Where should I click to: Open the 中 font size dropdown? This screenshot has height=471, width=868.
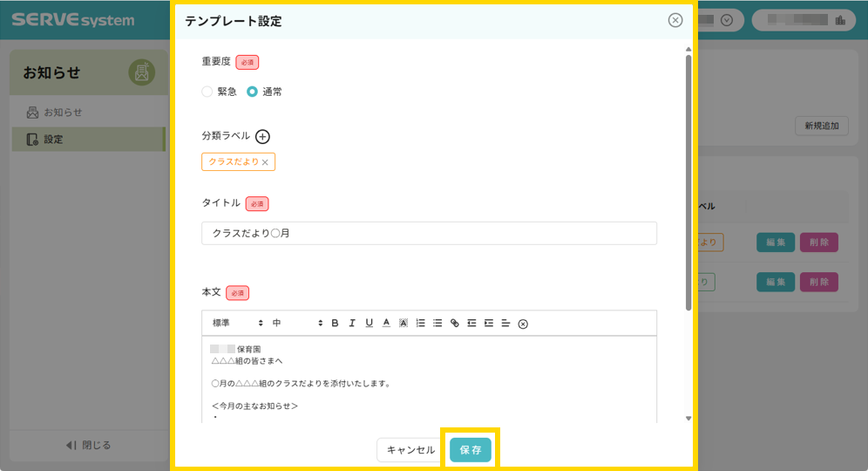(x=296, y=324)
